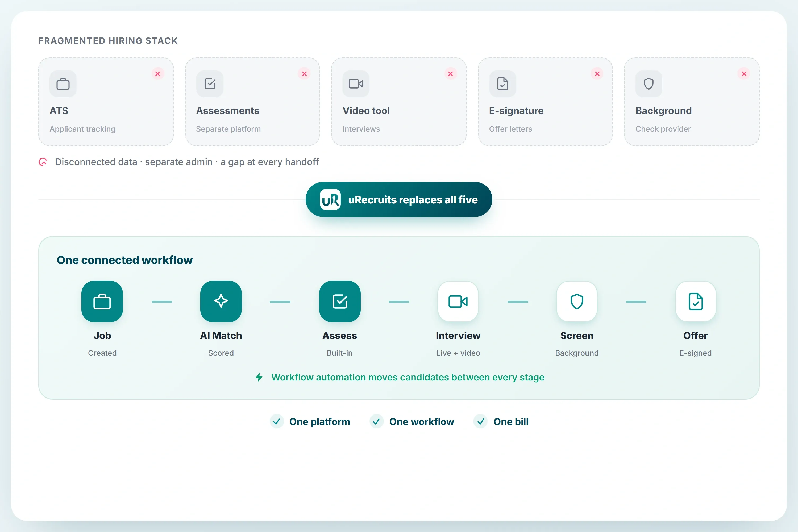The width and height of the screenshot is (798, 532).
Task: Click the Video tool card title
Action: [x=366, y=111]
